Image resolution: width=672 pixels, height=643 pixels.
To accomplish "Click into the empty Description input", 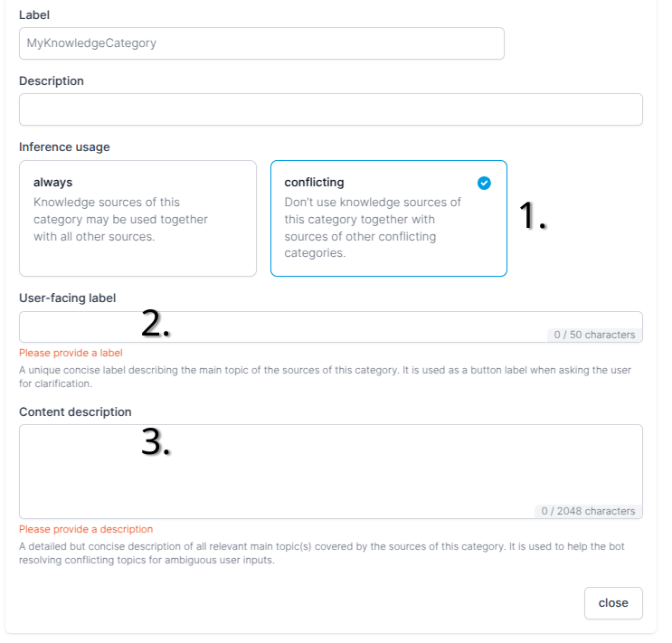I will click(x=331, y=109).
